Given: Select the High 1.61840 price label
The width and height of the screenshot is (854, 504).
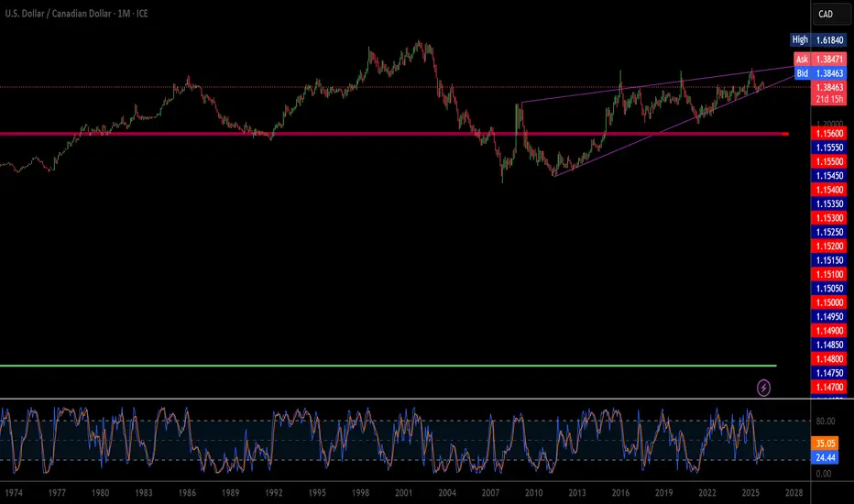Looking at the screenshot, I should coord(818,39).
